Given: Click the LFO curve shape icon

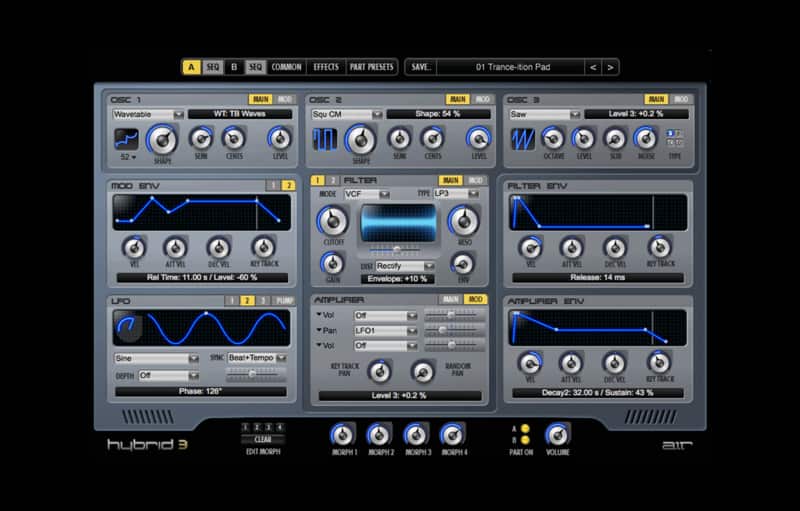Looking at the screenshot, I should coord(128,326).
